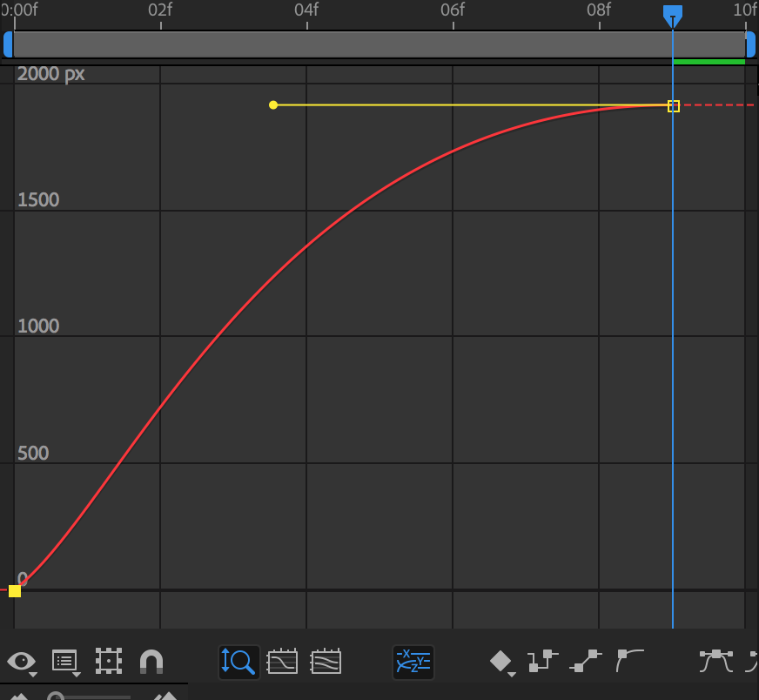Image resolution: width=759 pixels, height=700 pixels.
Task: Click the 08f mark on time ruler
Action: click(x=599, y=10)
